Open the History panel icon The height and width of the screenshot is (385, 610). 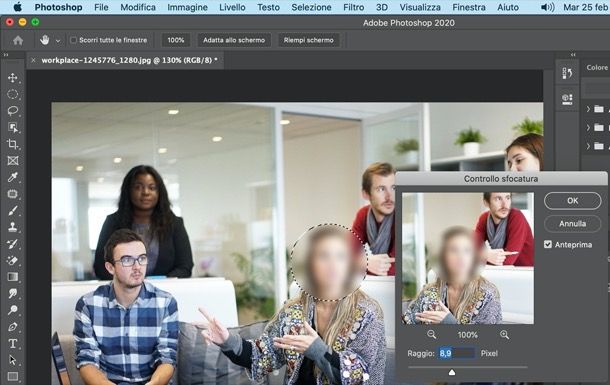tap(567, 73)
